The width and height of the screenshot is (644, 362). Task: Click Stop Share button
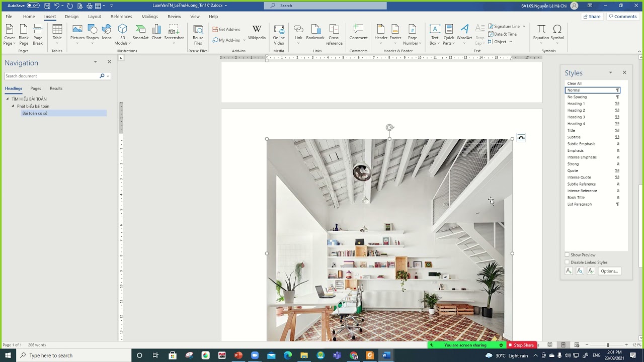click(521, 345)
